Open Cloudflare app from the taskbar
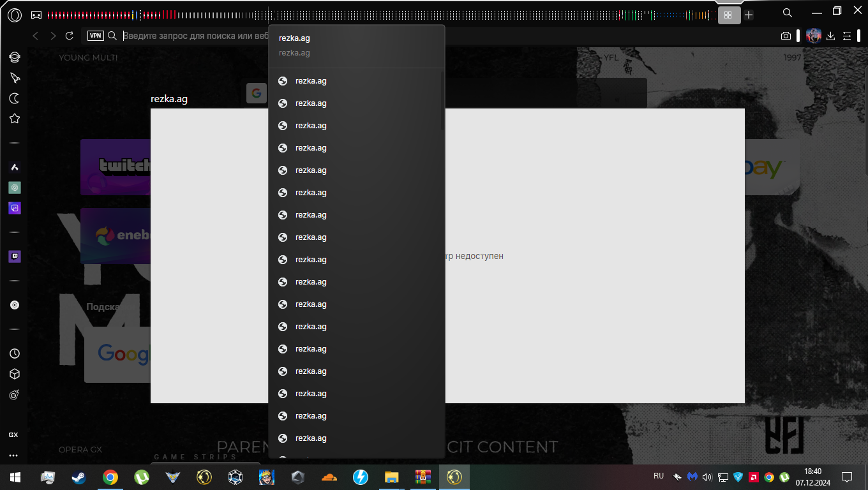868x490 pixels. click(329, 477)
